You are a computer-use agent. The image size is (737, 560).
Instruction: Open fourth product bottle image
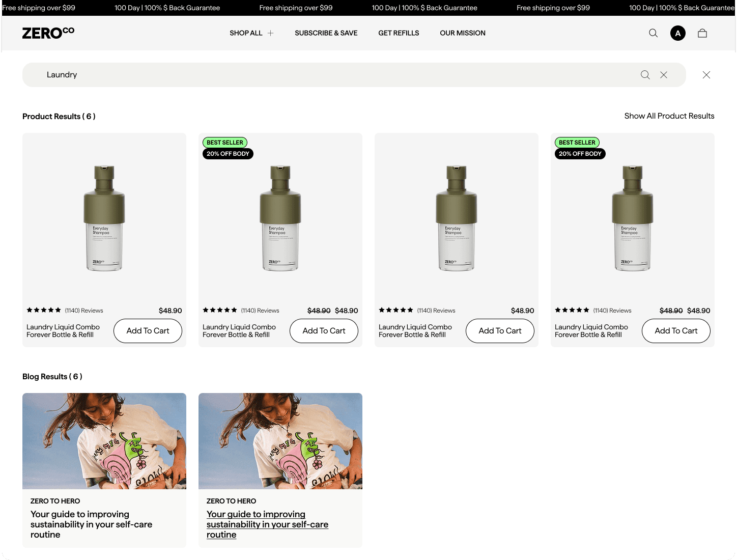point(633,218)
